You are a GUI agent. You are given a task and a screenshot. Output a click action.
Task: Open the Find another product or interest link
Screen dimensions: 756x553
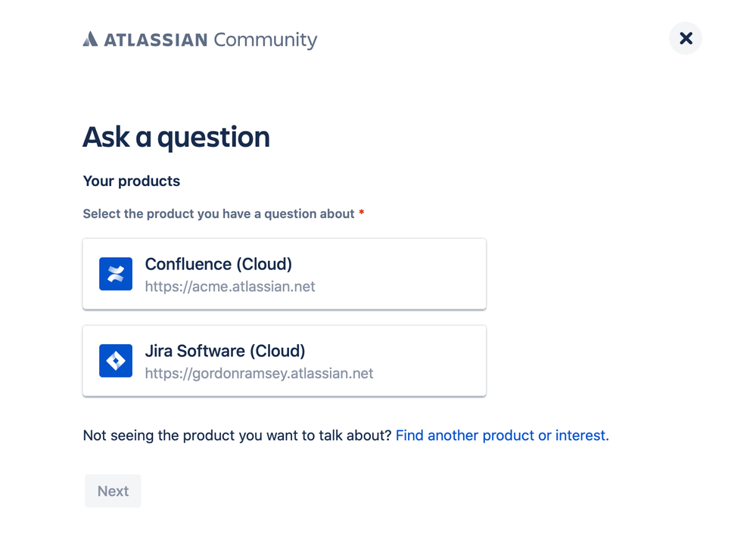click(x=502, y=436)
